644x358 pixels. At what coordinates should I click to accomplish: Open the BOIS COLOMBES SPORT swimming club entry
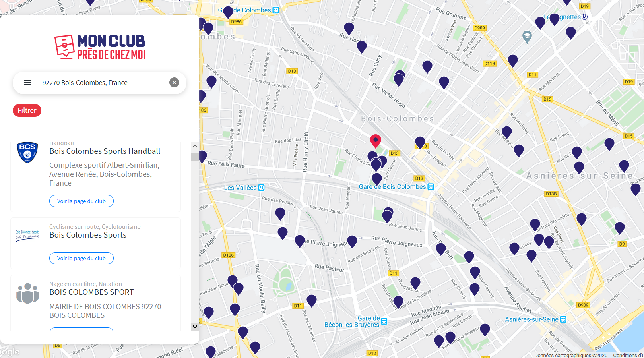coord(91,292)
